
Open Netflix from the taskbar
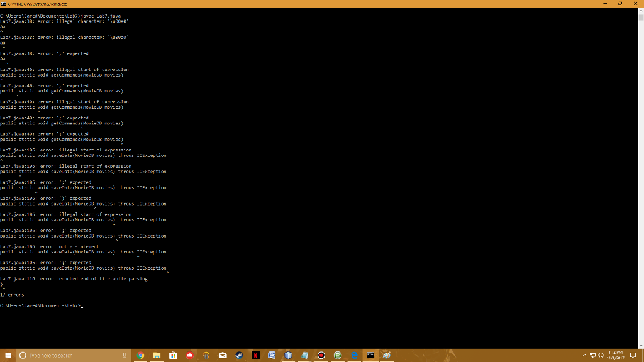click(x=255, y=354)
